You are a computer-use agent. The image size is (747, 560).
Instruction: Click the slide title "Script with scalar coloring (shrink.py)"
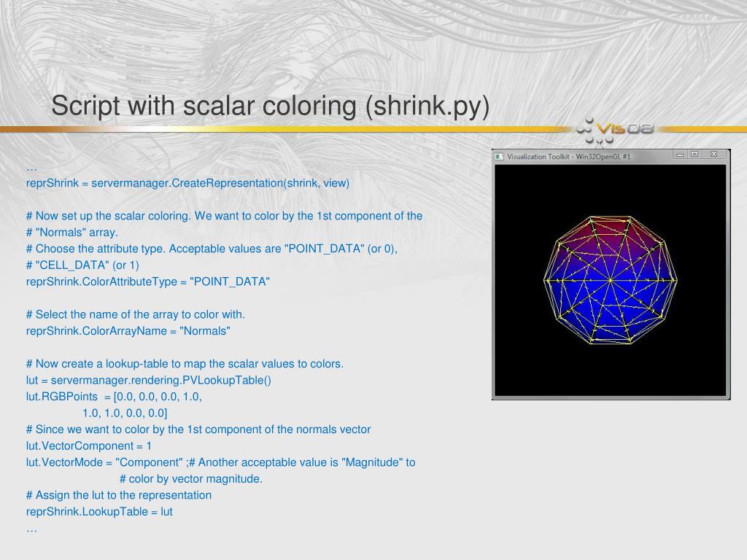coord(270,106)
